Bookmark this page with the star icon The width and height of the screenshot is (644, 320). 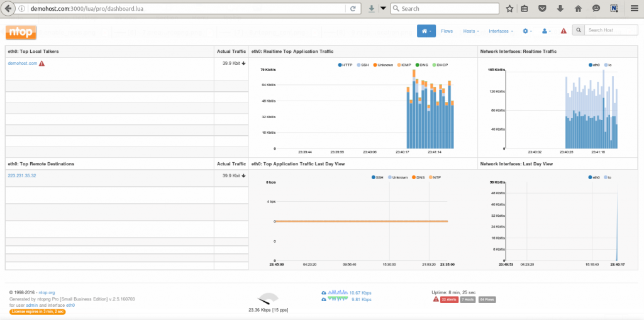pos(509,9)
